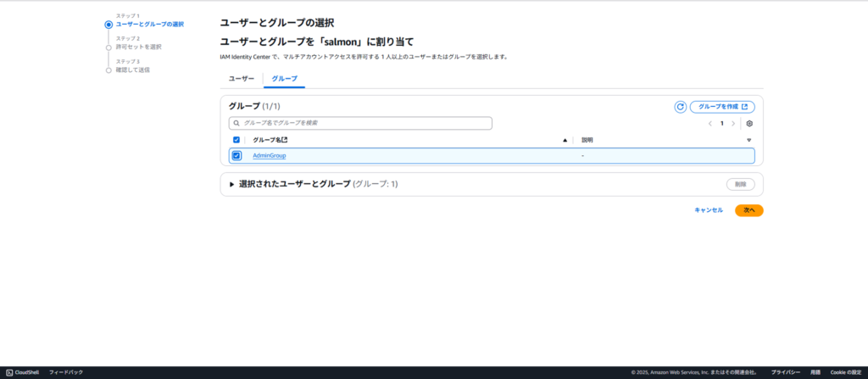
Task: Click 許可セットを選択 step label
Action: [138, 47]
